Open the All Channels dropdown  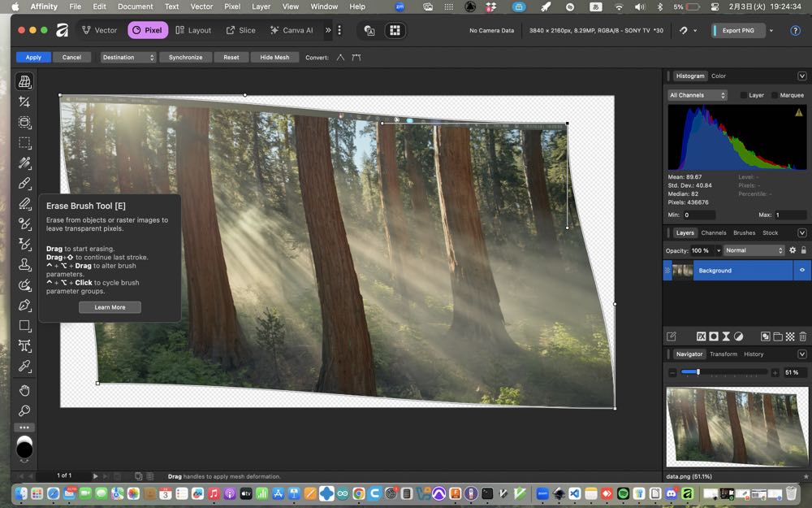pos(697,95)
